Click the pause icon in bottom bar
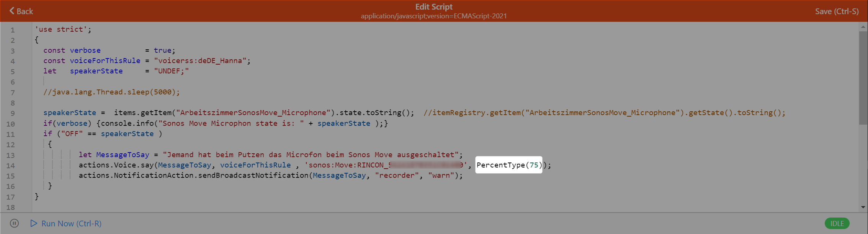The image size is (868, 234). [14, 223]
